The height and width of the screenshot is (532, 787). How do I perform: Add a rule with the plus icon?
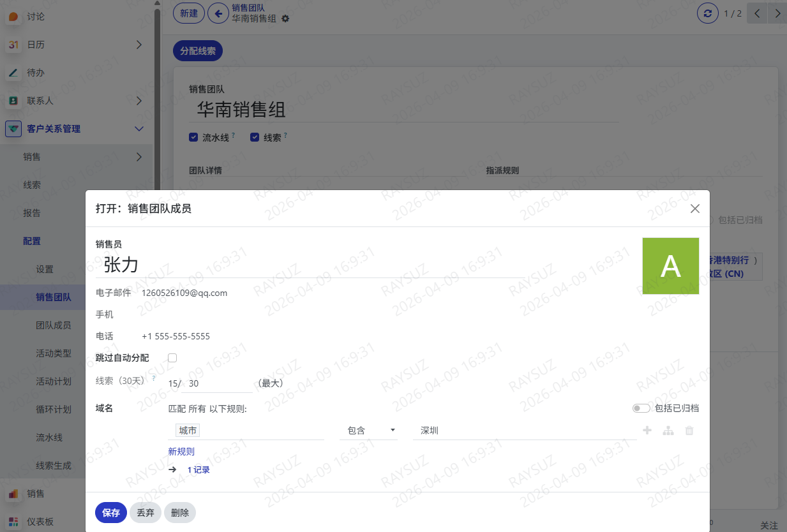click(647, 431)
